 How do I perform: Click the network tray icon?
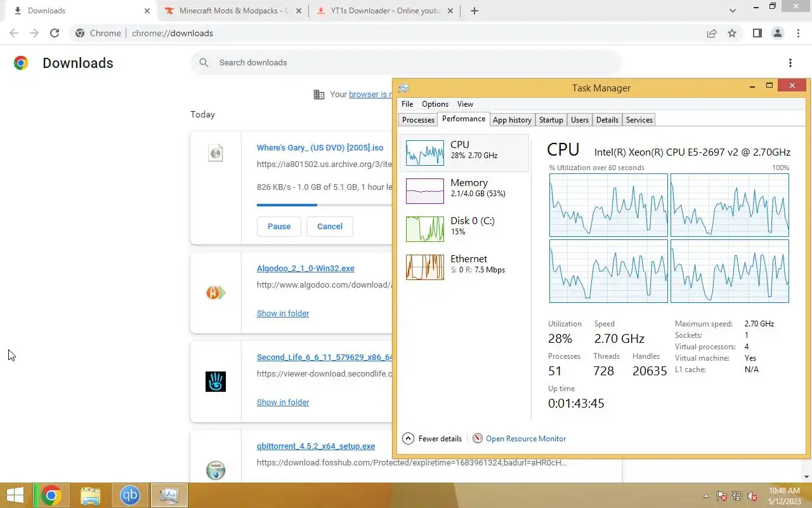click(x=737, y=496)
